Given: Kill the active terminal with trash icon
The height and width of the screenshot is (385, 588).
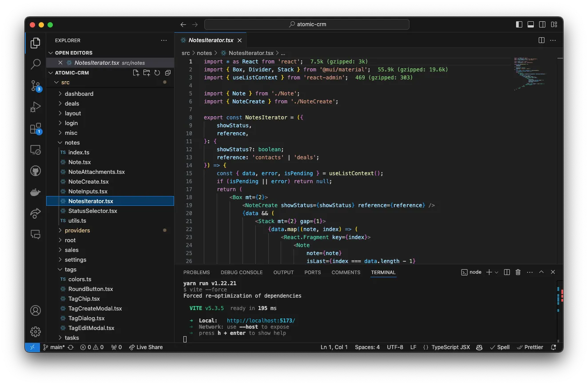Looking at the screenshot, I should pyautogui.click(x=518, y=272).
